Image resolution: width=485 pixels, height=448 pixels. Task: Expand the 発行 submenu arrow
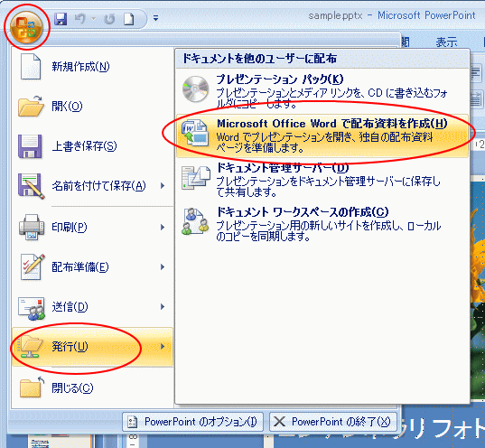[x=163, y=347]
